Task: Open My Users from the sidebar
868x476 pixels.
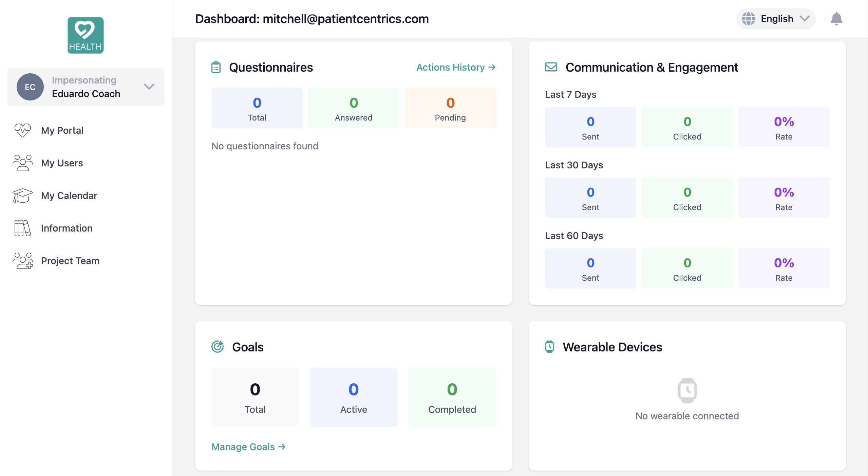Action: click(x=62, y=163)
